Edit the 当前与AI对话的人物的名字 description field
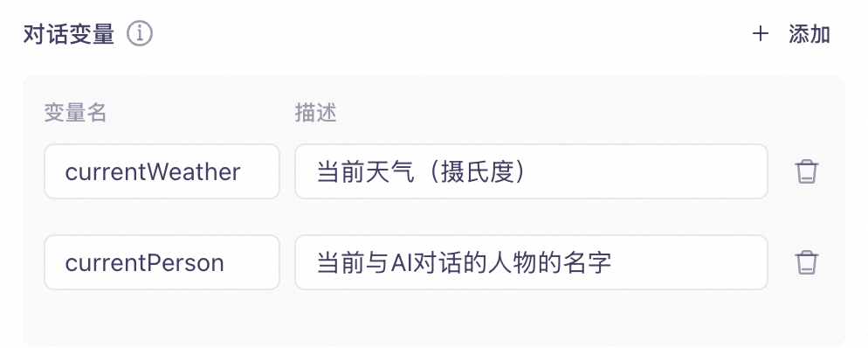The width and height of the screenshot is (868, 348). [x=531, y=262]
